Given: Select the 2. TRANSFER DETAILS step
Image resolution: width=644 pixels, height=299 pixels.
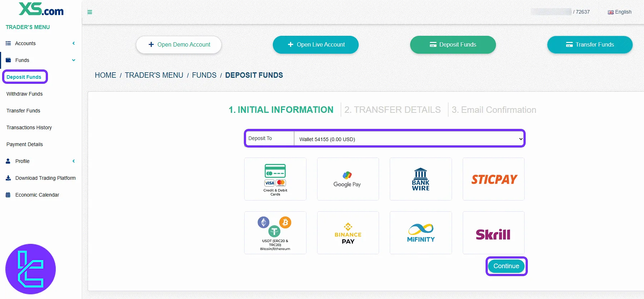Looking at the screenshot, I should [393, 110].
